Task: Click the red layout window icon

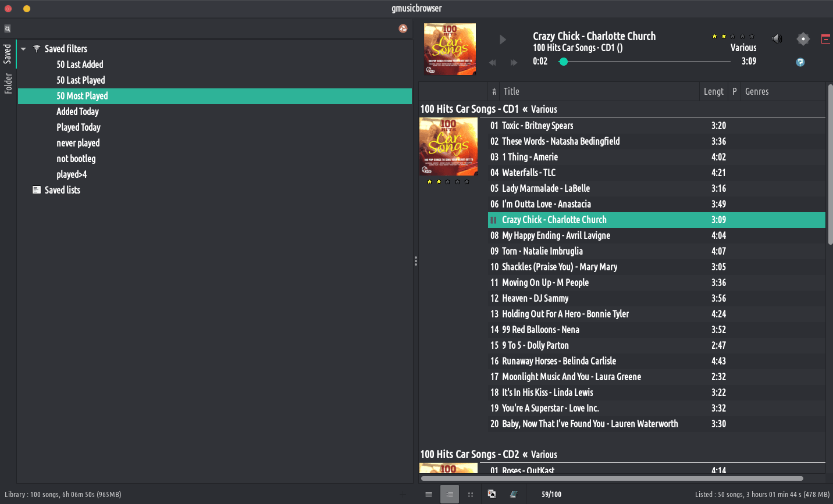Action: (825, 39)
